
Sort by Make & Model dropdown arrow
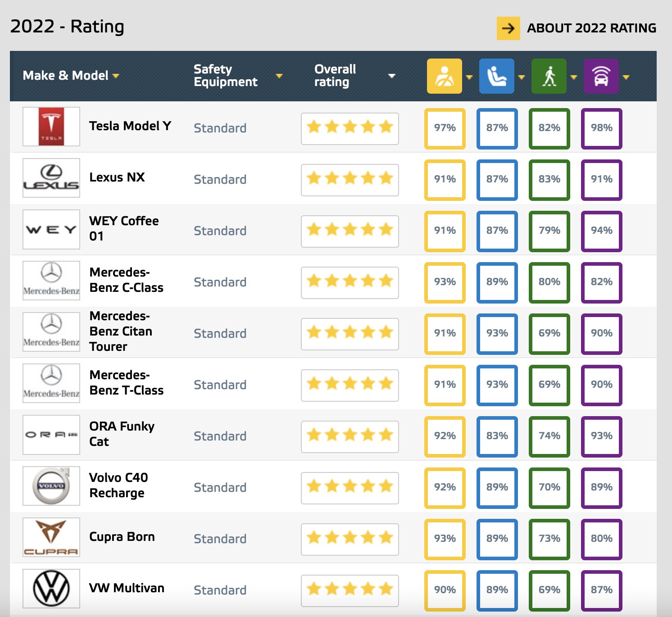pos(116,76)
